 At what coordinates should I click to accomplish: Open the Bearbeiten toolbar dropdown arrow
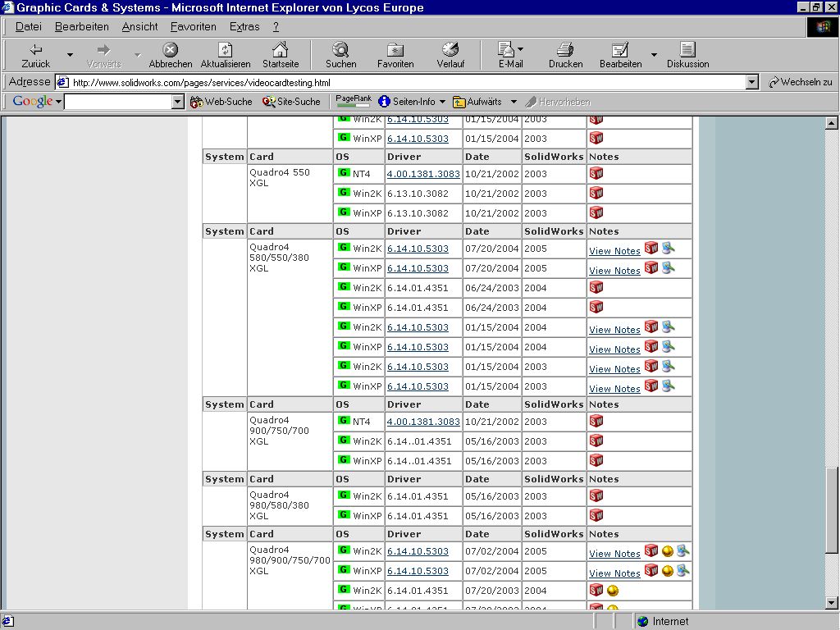click(654, 55)
